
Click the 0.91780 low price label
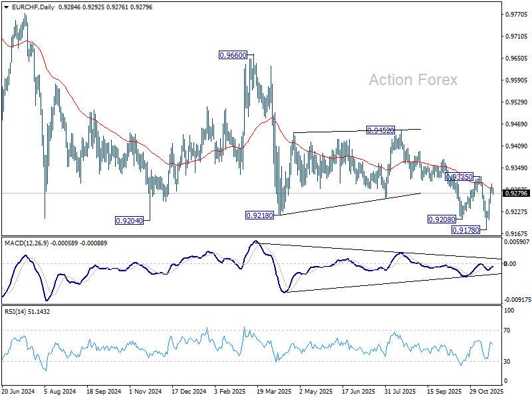coord(466,229)
